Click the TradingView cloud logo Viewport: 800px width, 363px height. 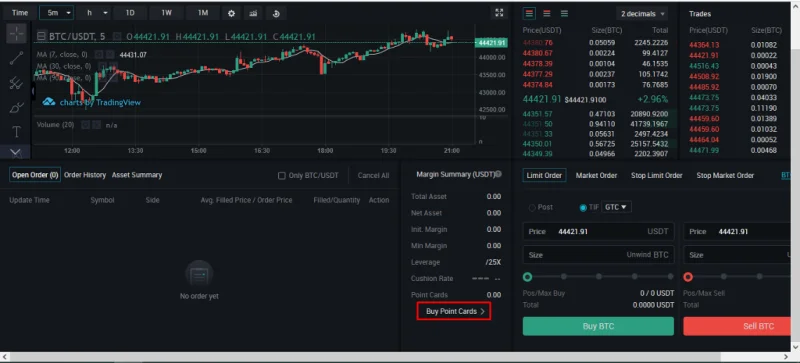pyautogui.click(x=48, y=102)
